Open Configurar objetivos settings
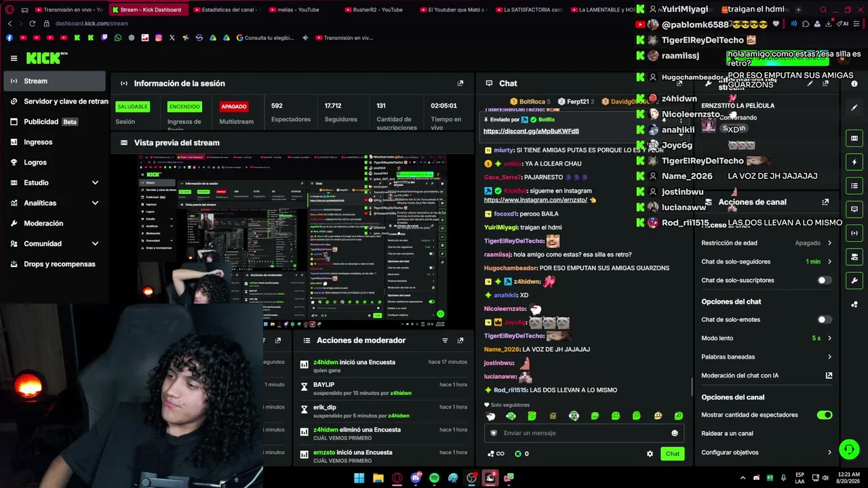Screen dimensions: 868x488 [x=766, y=452]
